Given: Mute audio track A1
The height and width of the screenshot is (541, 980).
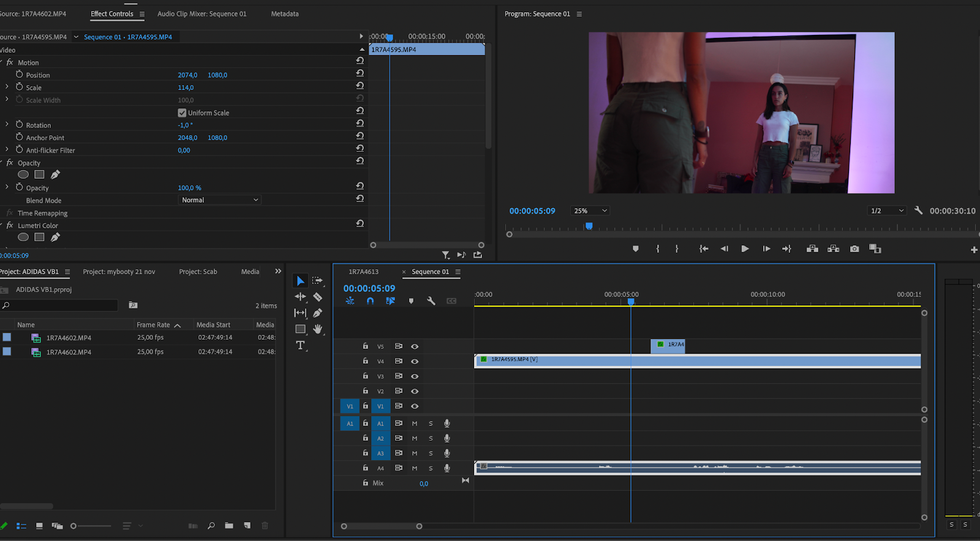Looking at the screenshot, I should click(x=415, y=423).
